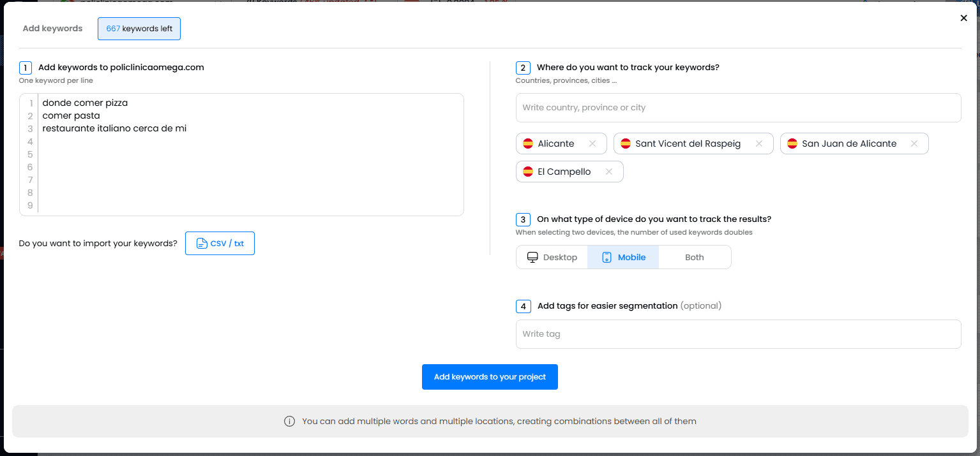
Task: Remove San Juan de Alicante location
Action: (914, 143)
